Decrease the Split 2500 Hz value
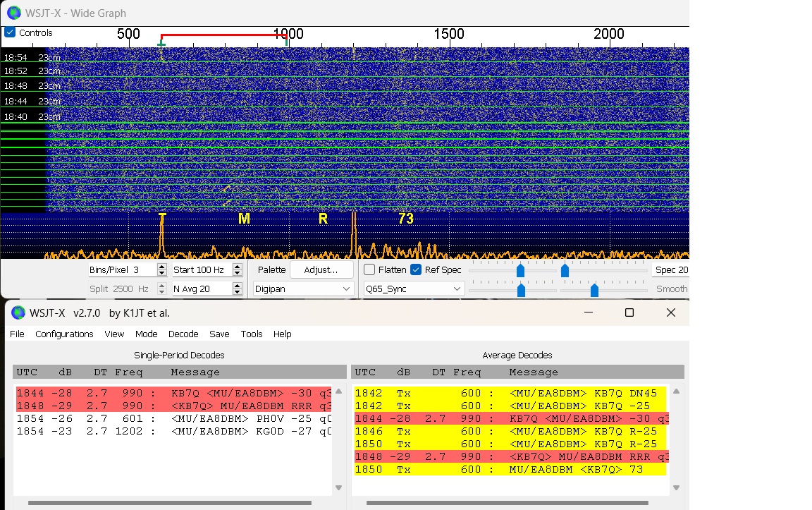Image resolution: width=812 pixels, height=510 pixels. 161,292
